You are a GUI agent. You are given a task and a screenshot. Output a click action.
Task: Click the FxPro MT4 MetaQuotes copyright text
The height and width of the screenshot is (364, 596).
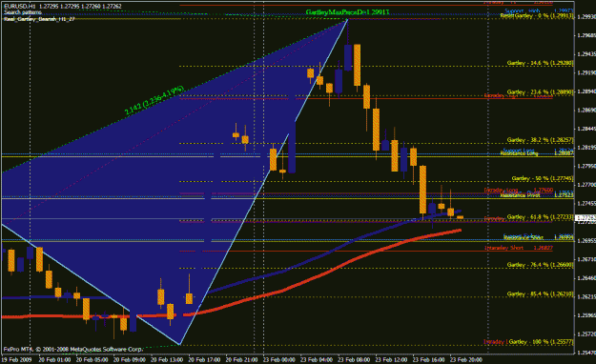(73, 349)
